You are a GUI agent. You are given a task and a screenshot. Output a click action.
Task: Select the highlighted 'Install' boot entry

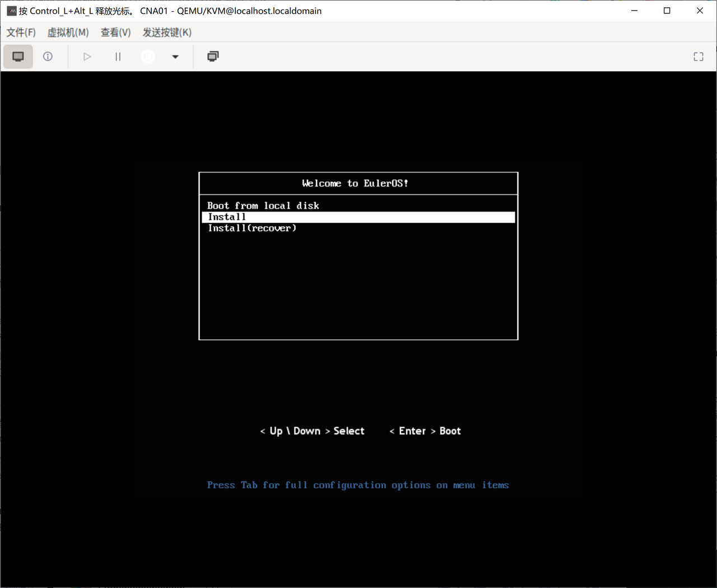227,217
